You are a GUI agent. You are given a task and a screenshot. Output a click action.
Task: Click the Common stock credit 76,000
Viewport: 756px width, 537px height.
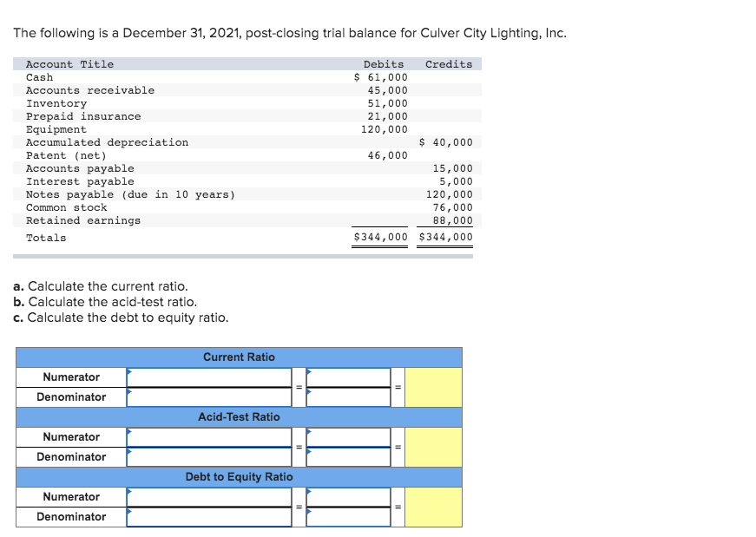click(x=452, y=207)
